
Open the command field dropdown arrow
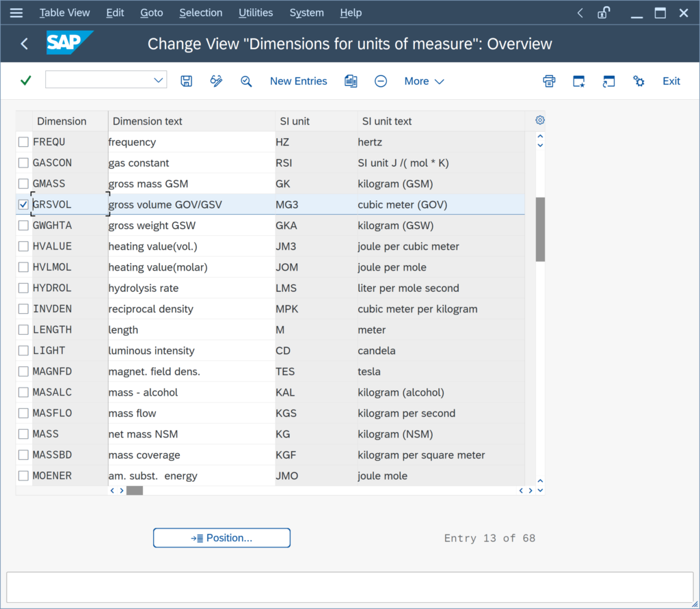point(158,81)
